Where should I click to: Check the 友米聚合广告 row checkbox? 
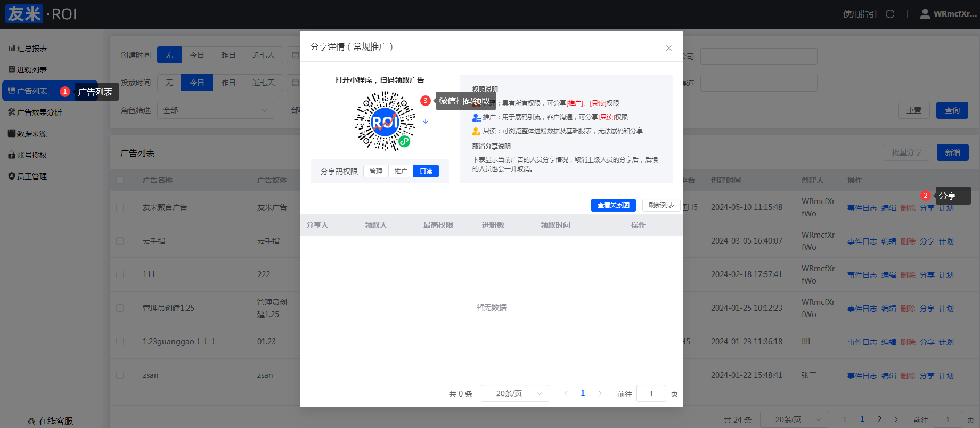(x=120, y=207)
